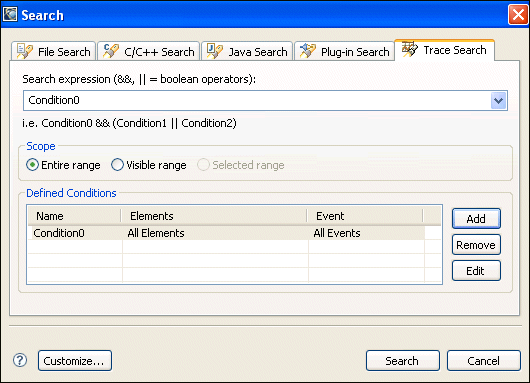530x383 pixels.
Task: Select the Trace Search tab label
Action: [455, 50]
